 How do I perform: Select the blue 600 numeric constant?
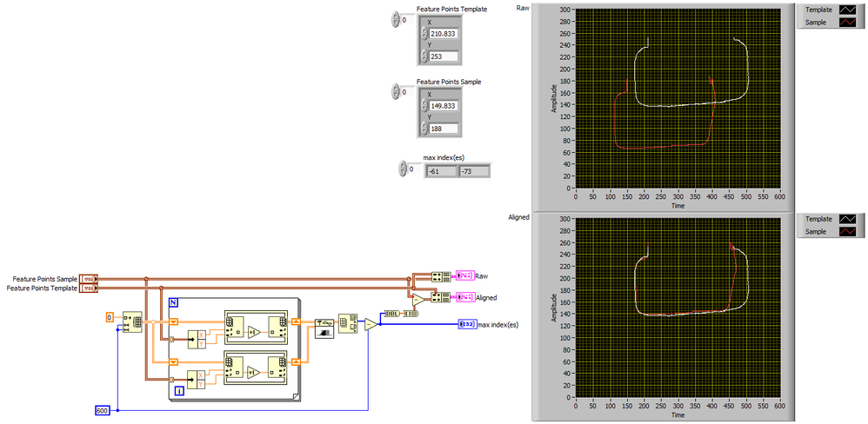pos(103,410)
